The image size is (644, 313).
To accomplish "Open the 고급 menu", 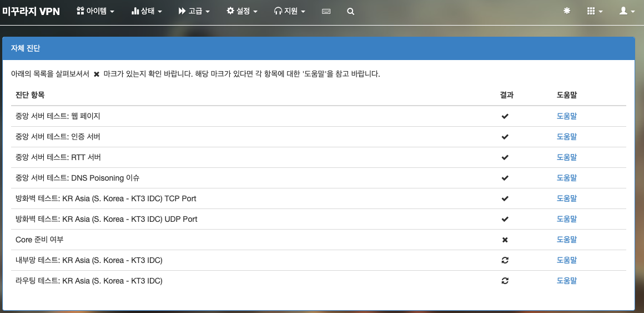I will point(194,11).
